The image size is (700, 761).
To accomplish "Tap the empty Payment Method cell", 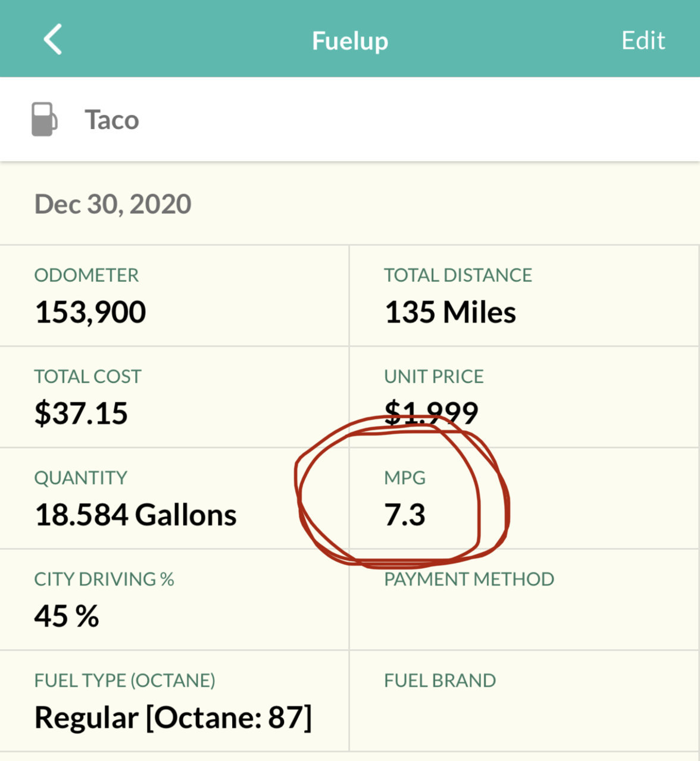I will point(524,599).
